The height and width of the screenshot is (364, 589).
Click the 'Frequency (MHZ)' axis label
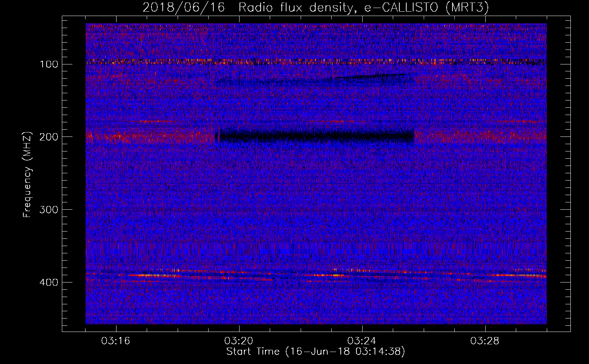coord(27,175)
